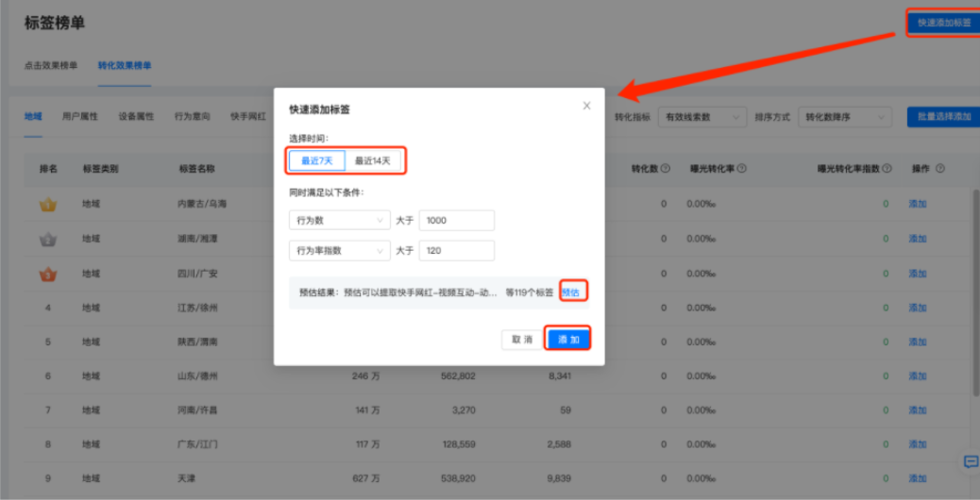This screenshot has height=500, width=980.
Task: Click the help icon beside 转化数 header
Action: (x=666, y=169)
